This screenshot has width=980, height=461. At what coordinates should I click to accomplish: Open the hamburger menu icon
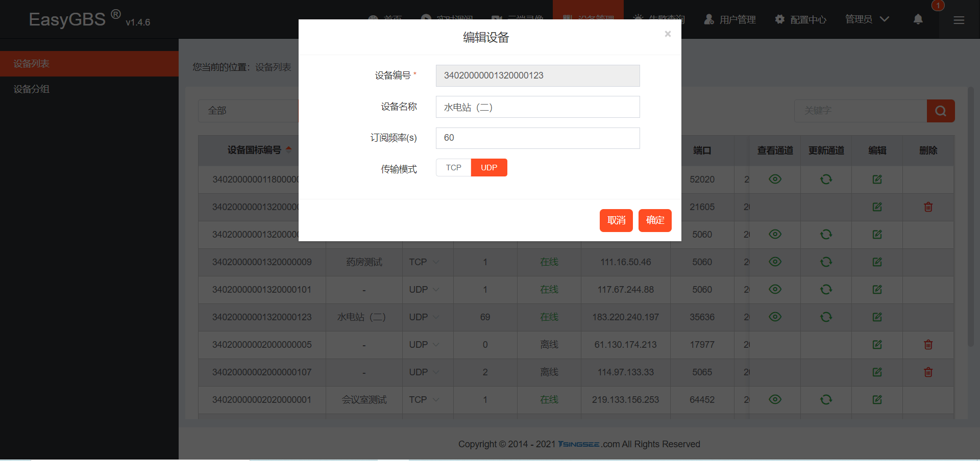pyautogui.click(x=959, y=20)
